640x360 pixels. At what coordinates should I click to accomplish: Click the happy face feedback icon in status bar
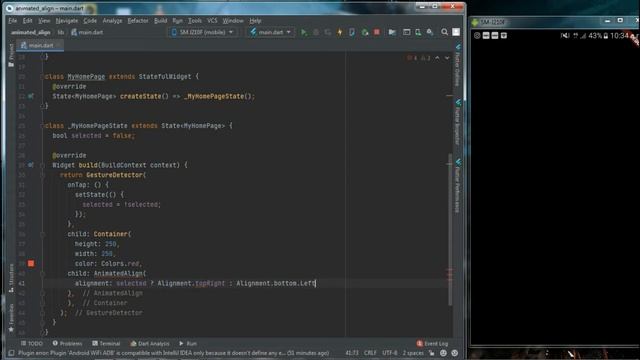(443, 353)
